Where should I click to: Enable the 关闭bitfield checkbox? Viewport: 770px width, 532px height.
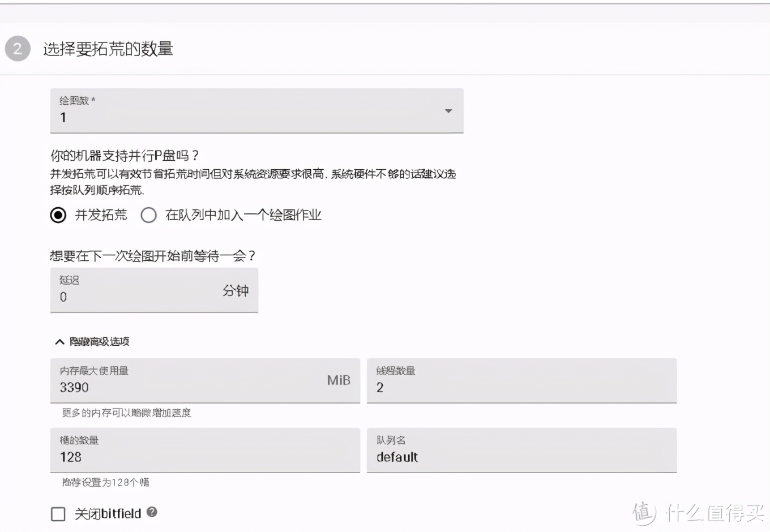pyautogui.click(x=58, y=514)
